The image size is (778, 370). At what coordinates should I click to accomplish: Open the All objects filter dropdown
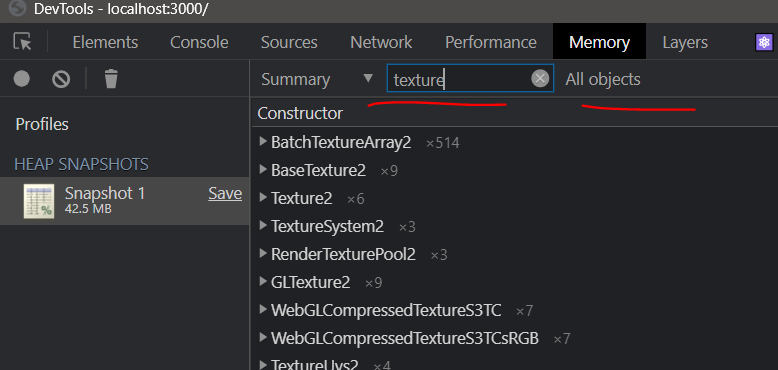pos(603,79)
